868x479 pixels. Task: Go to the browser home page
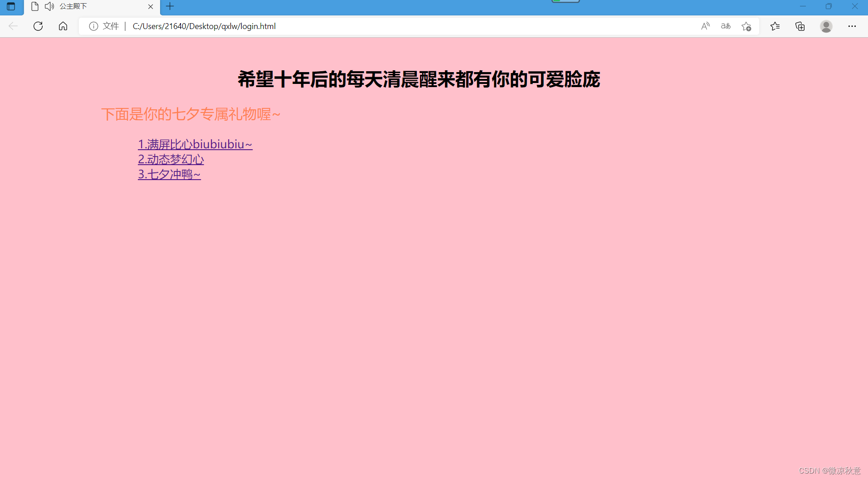pyautogui.click(x=63, y=26)
